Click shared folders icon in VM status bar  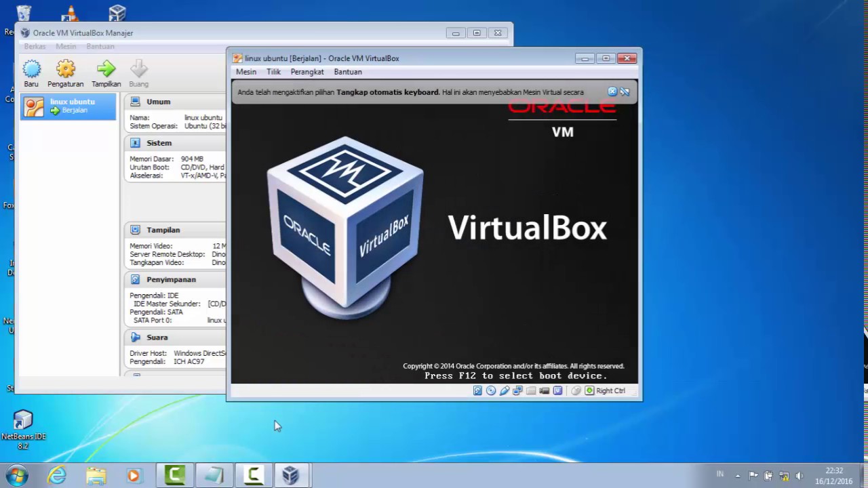[531, 390]
